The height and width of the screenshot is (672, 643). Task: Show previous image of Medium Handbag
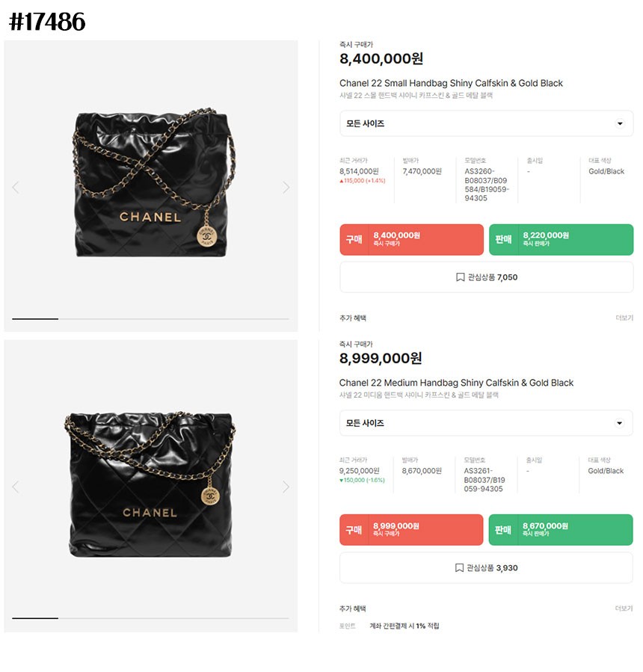click(x=16, y=487)
